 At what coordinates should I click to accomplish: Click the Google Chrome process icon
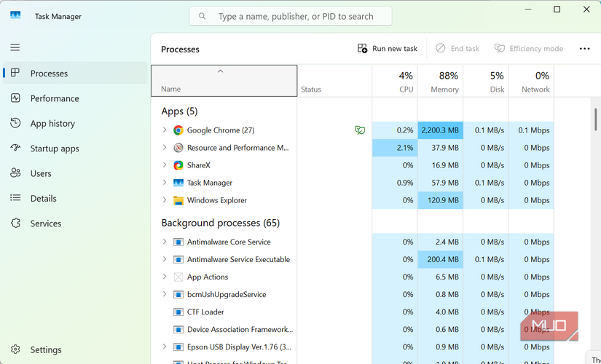pyautogui.click(x=178, y=130)
